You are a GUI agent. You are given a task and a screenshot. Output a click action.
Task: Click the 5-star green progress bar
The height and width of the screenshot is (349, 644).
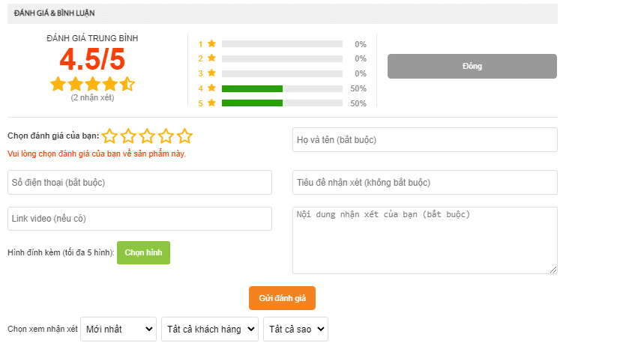click(x=253, y=103)
